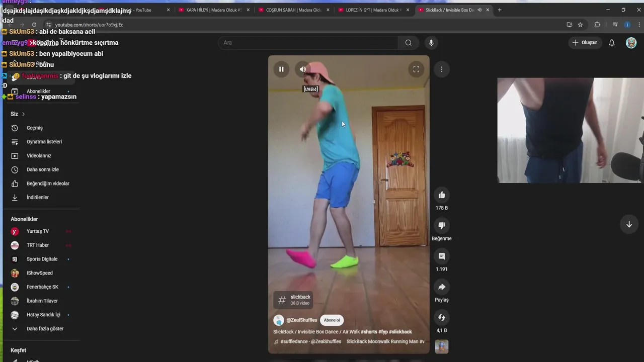Open the @ZealShuffles channel name

pyautogui.click(x=302, y=320)
